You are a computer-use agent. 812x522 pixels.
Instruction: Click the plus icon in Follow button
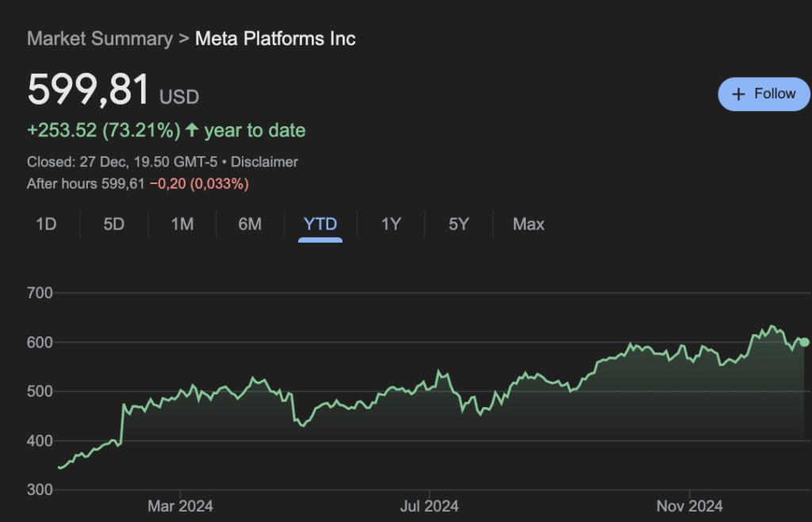(738, 94)
